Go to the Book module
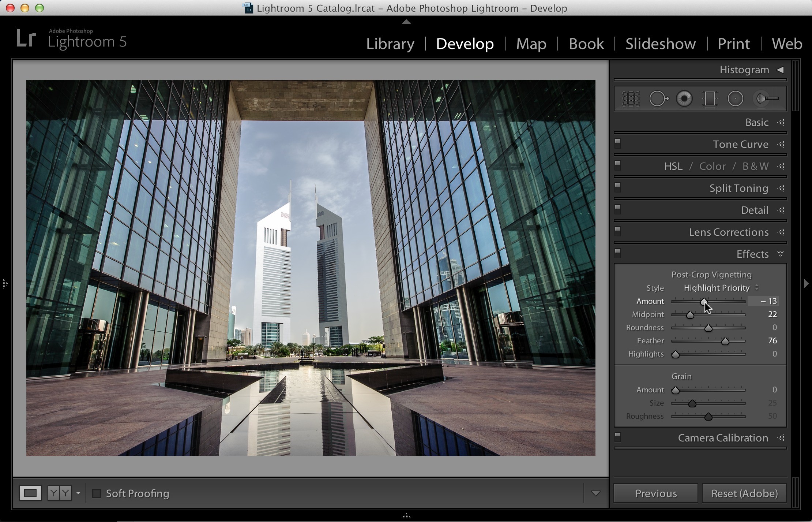Image resolution: width=812 pixels, height=522 pixels. pos(586,44)
